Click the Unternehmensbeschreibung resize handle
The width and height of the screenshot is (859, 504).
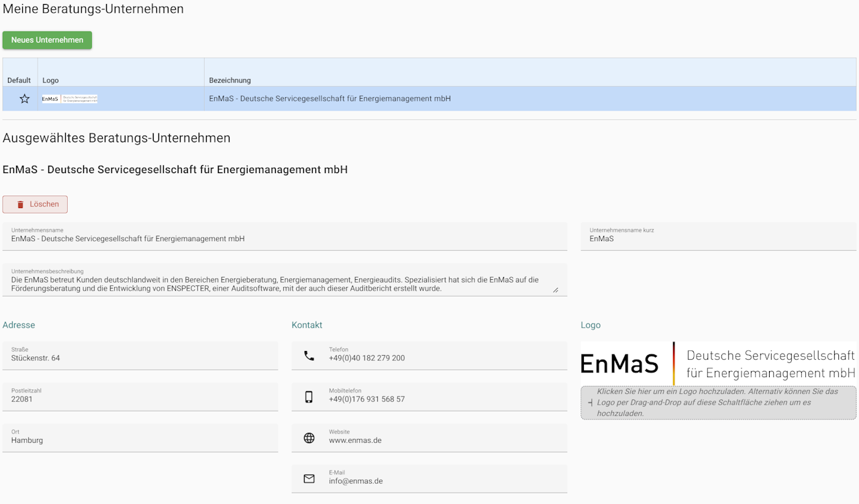[556, 290]
